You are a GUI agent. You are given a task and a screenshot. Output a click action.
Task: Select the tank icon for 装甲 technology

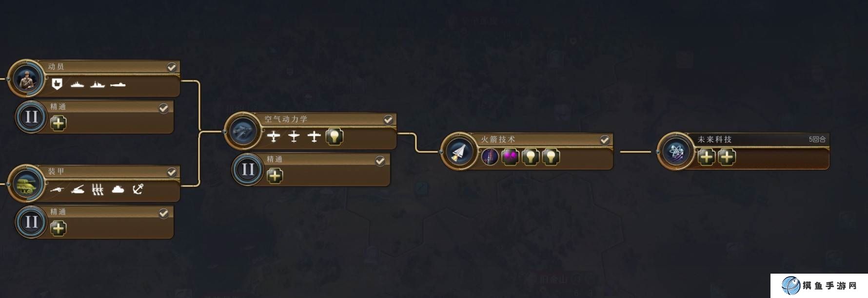click(26, 184)
